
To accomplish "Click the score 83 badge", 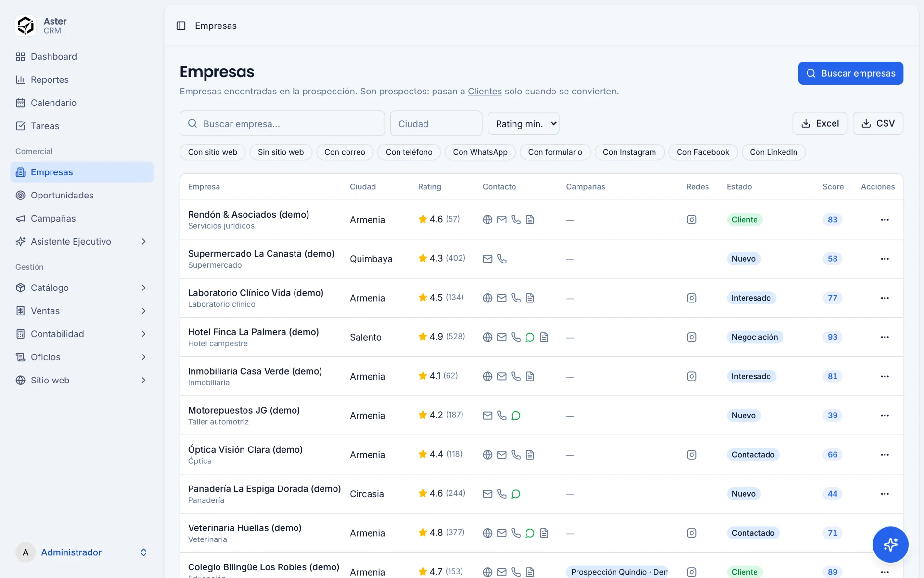I will (832, 220).
